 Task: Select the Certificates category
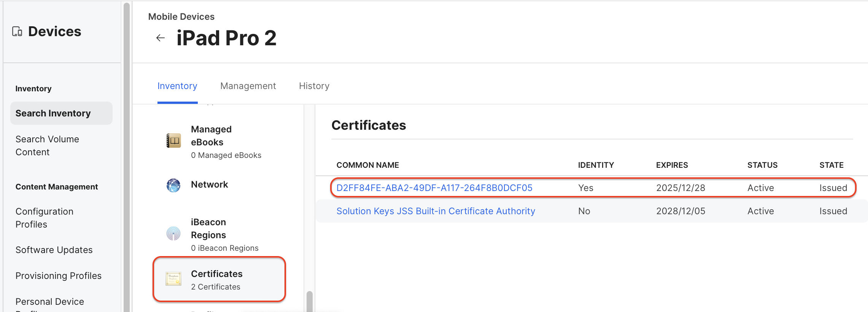coord(219,279)
